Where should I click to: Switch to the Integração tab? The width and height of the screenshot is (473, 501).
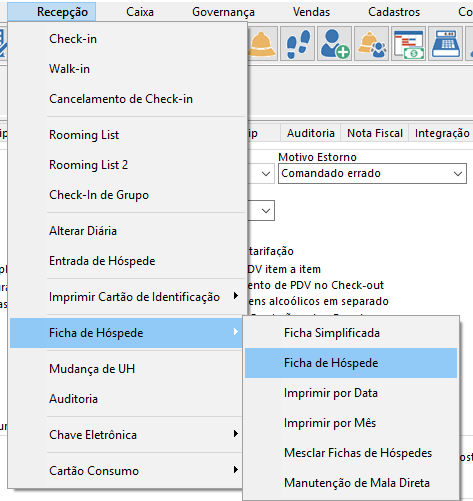click(442, 133)
